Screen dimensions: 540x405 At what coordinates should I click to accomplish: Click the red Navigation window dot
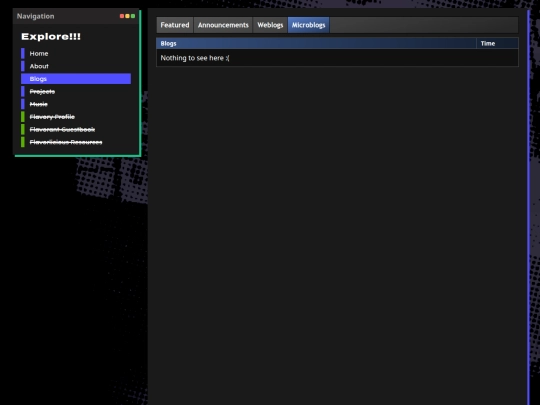pos(122,16)
